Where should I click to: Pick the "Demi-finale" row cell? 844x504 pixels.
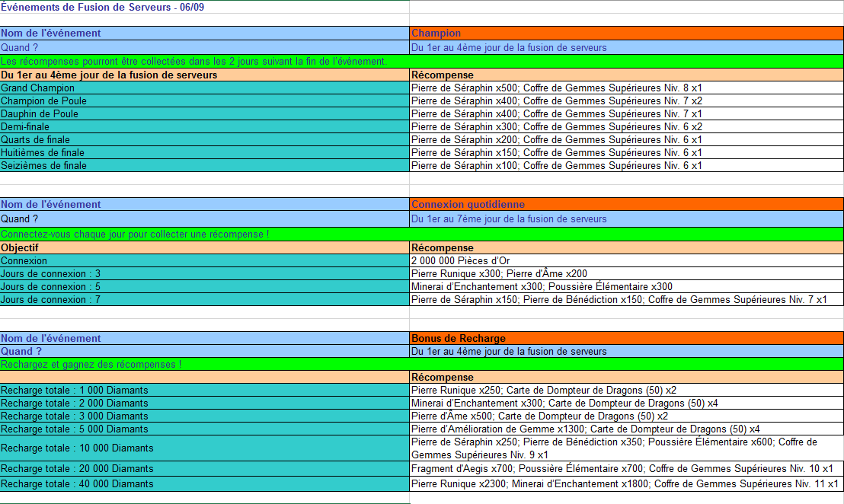(x=204, y=127)
